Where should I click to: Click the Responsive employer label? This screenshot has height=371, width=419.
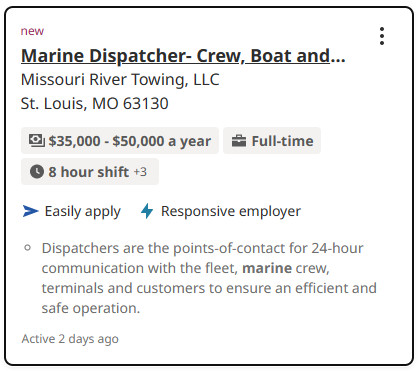coord(231,211)
